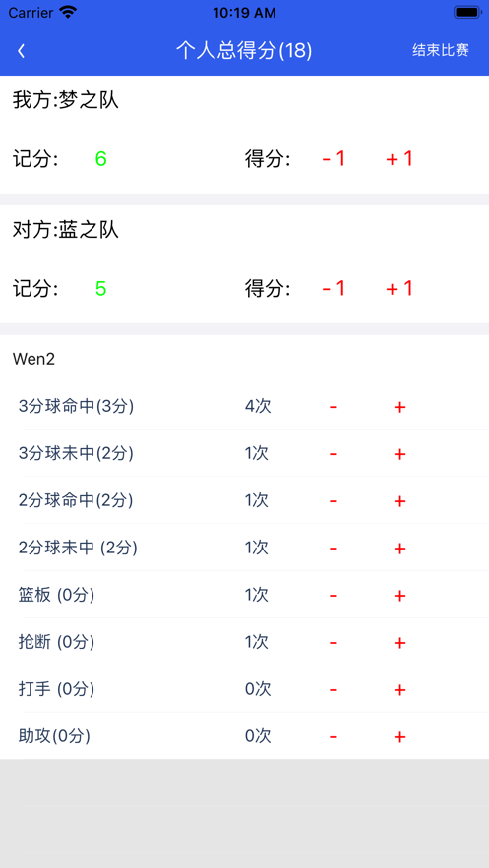Tap the green score 6 for 梦之队
The width and height of the screenshot is (489, 868).
click(100, 159)
